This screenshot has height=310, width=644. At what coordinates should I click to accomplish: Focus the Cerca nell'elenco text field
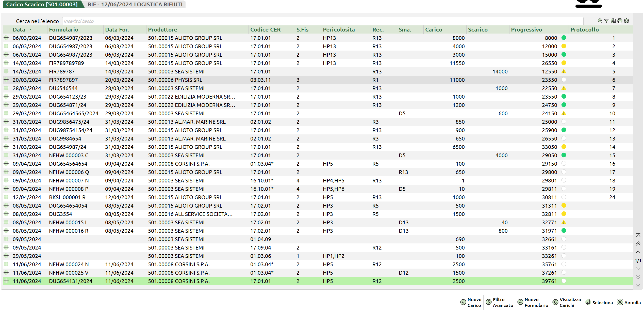click(x=322, y=21)
